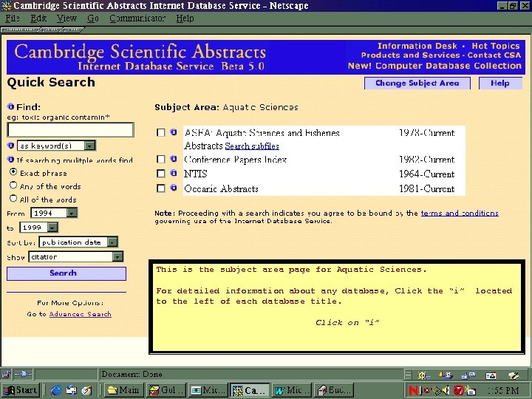Image resolution: width=532 pixels, height=399 pixels.
Task: Check the Conference Papers Index checkbox
Action: [x=161, y=159]
